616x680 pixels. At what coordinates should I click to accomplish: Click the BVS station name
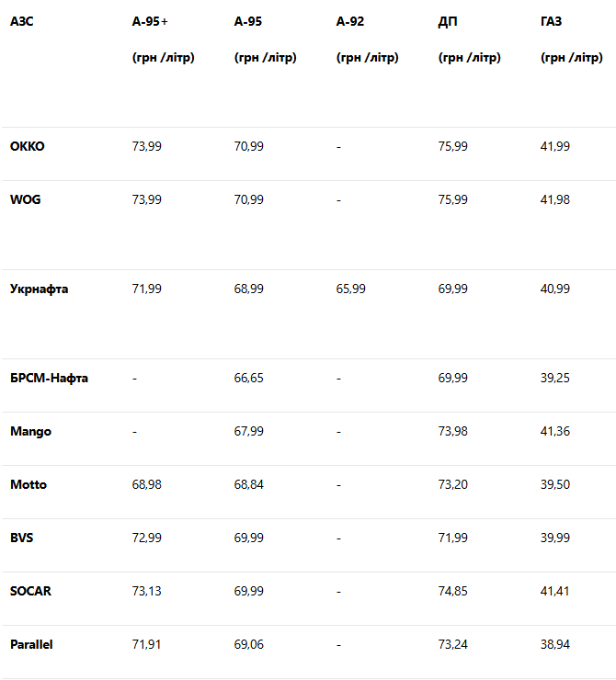22,538
